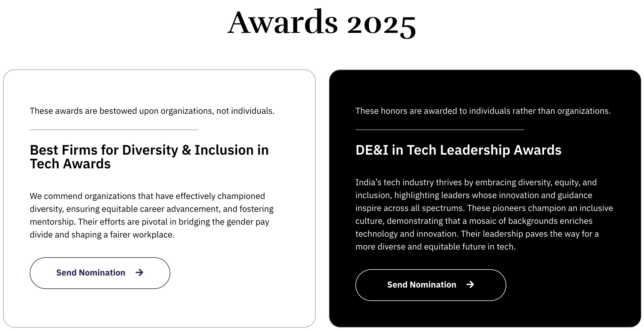Click the "Send Nomination" label in white card
The image size is (644, 331).
pyautogui.click(x=91, y=273)
